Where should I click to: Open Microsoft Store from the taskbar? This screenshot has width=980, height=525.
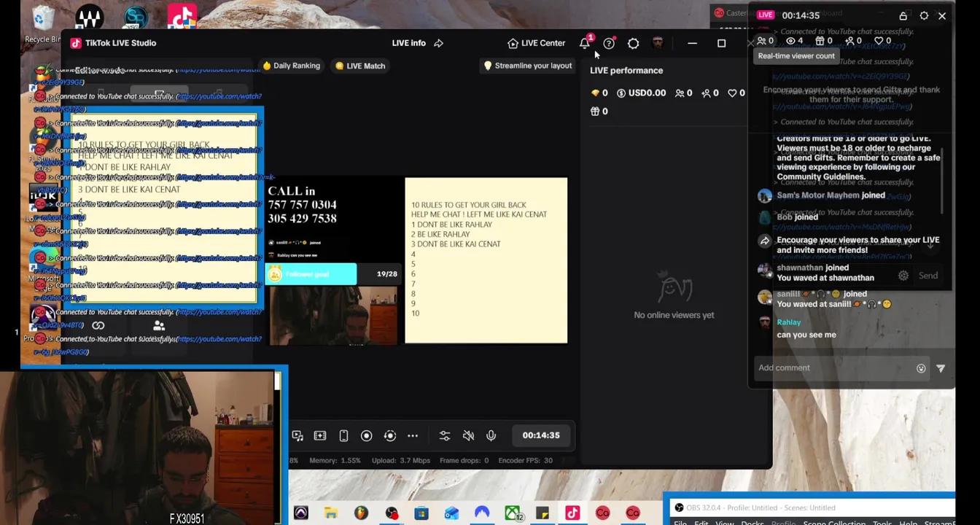[421, 513]
